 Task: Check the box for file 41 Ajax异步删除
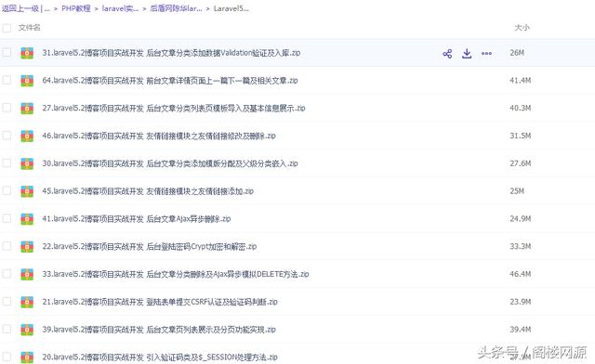point(7,218)
